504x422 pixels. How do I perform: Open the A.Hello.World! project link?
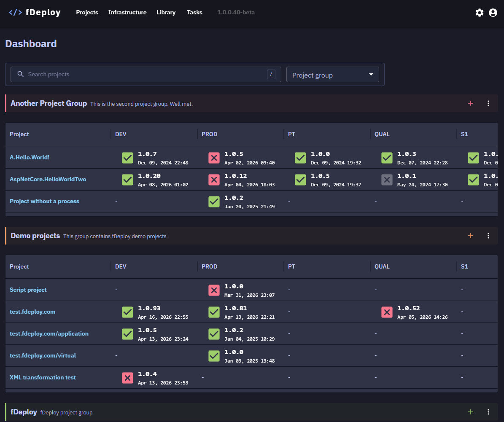[x=30, y=157]
